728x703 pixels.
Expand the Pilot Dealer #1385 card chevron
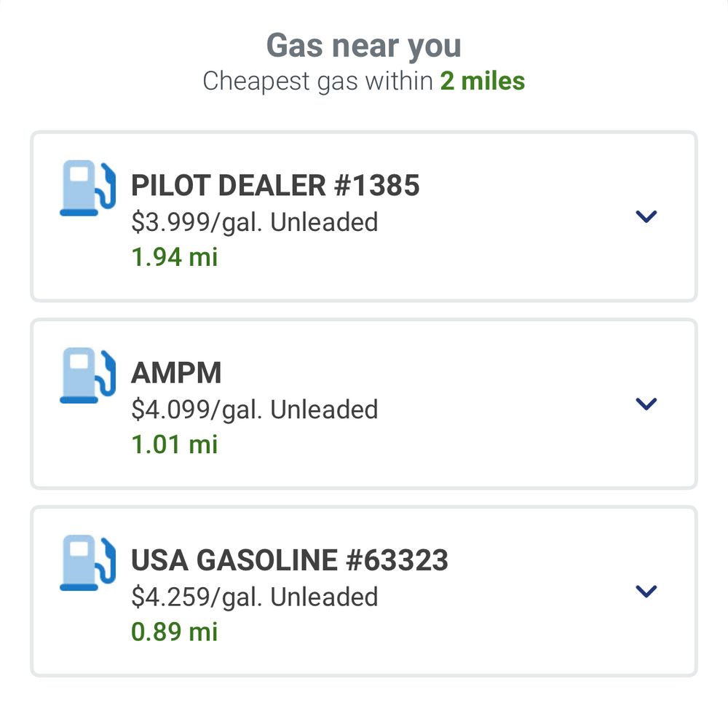tap(646, 216)
